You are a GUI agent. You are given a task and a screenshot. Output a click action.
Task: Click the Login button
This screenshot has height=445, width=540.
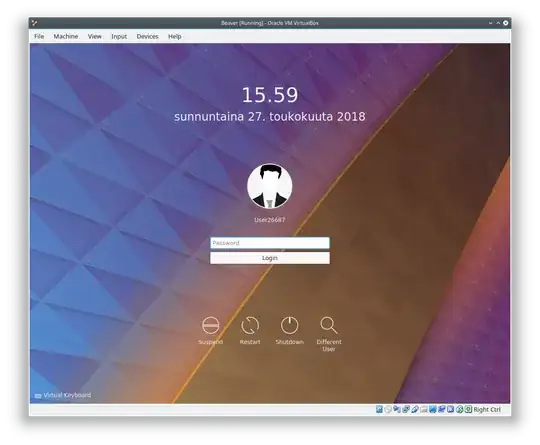tap(270, 258)
